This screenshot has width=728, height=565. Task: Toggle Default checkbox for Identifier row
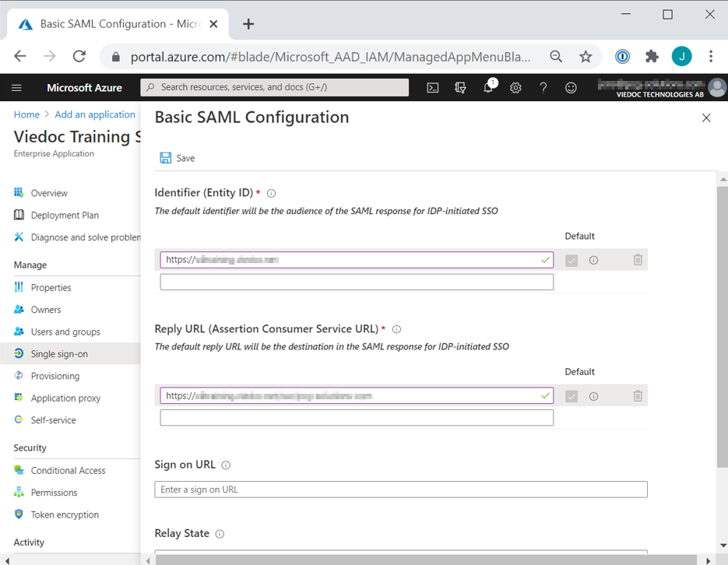pyautogui.click(x=571, y=261)
